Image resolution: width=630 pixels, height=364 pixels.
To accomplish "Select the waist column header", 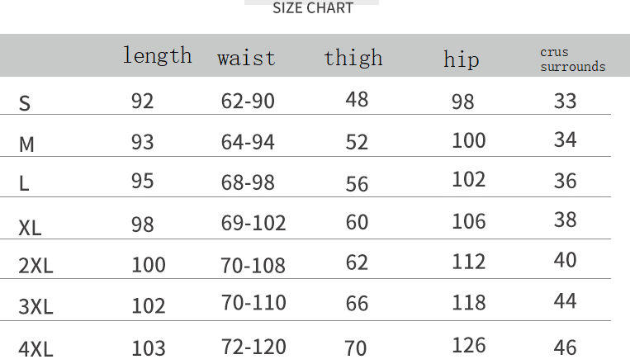I will [246, 58].
